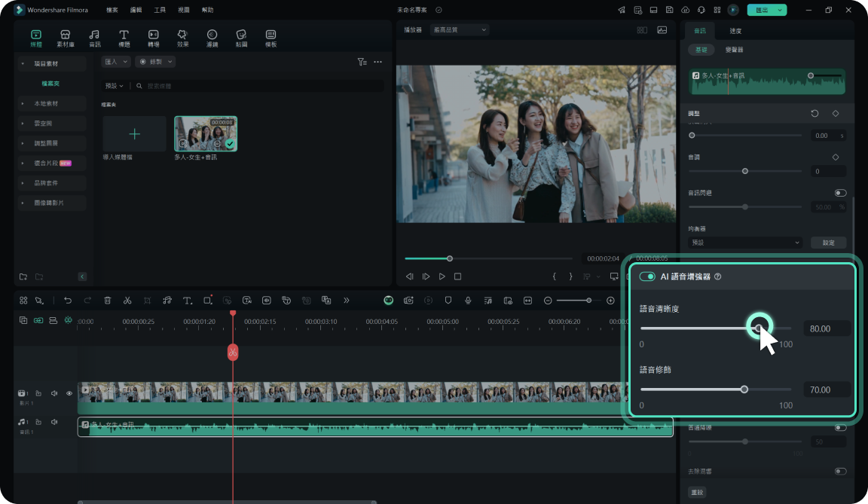Open the 匯入 import dropdown
868x504 pixels.
pyautogui.click(x=116, y=62)
